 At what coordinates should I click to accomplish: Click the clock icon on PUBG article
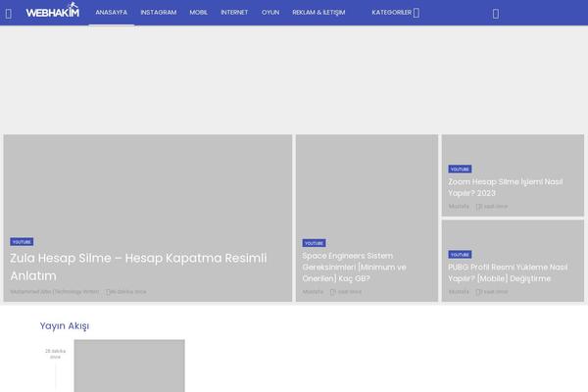478,292
